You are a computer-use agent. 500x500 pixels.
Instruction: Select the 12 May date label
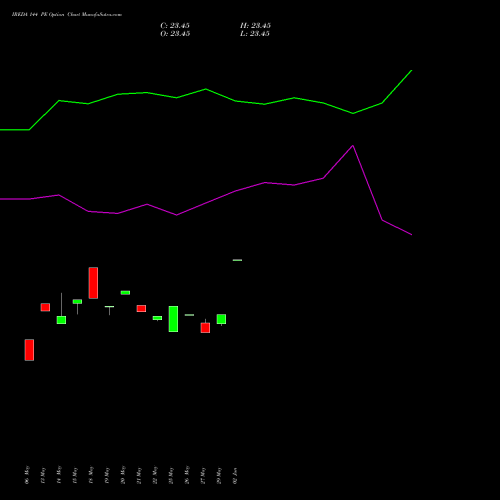tap(43, 475)
